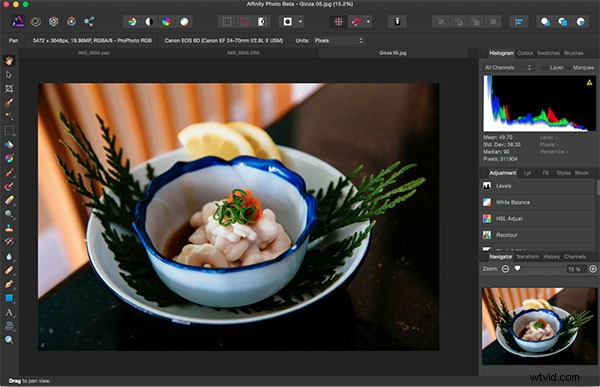Toggle the Snapping magnet icon
Image resolution: width=600 pixels, height=387 pixels.
[356, 22]
